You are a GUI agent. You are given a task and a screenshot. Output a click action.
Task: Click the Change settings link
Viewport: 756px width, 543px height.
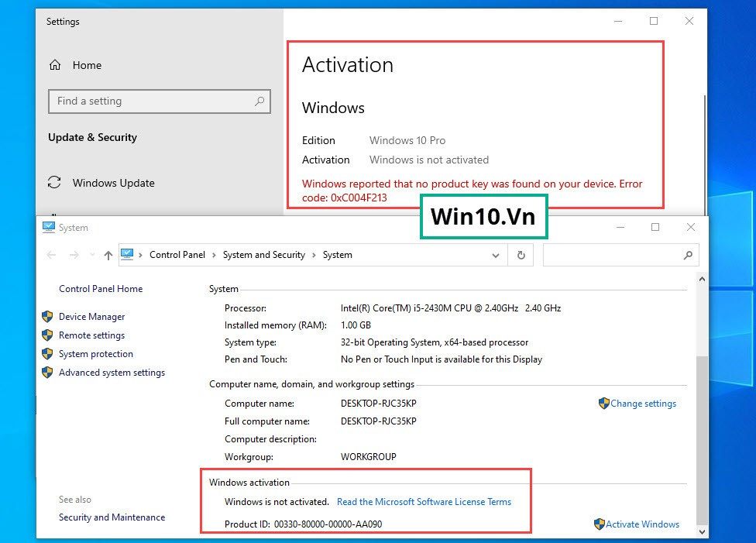(x=643, y=404)
